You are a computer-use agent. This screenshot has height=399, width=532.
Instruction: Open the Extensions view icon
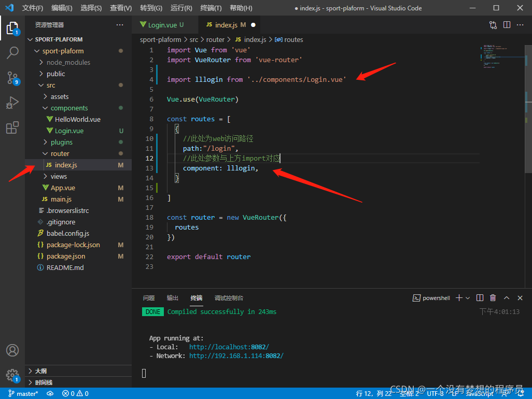coord(12,128)
